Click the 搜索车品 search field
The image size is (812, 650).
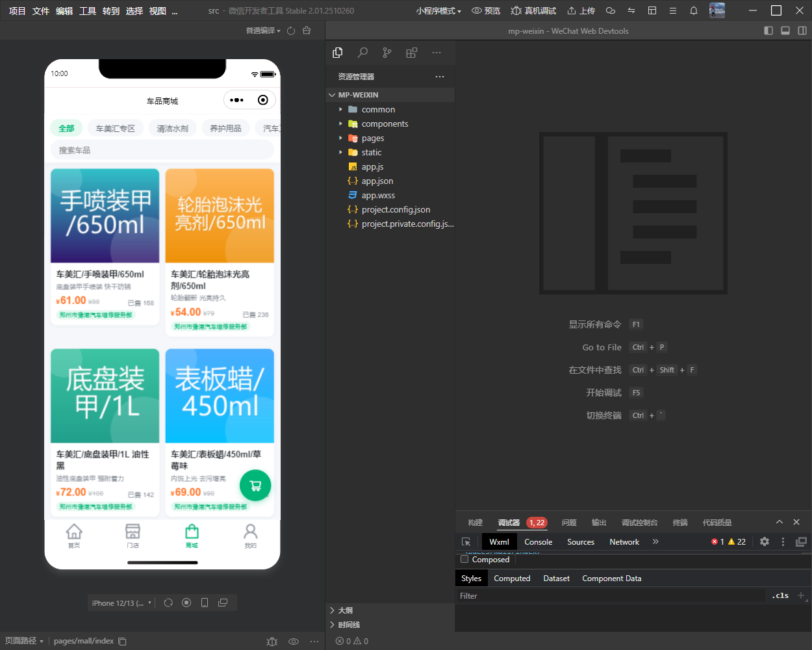[162, 150]
